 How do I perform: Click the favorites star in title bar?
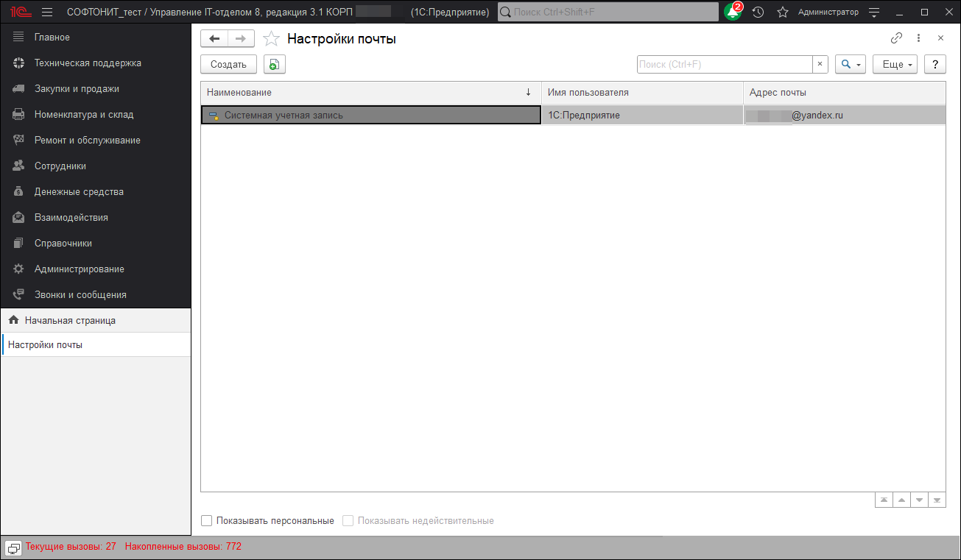tap(783, 12)
